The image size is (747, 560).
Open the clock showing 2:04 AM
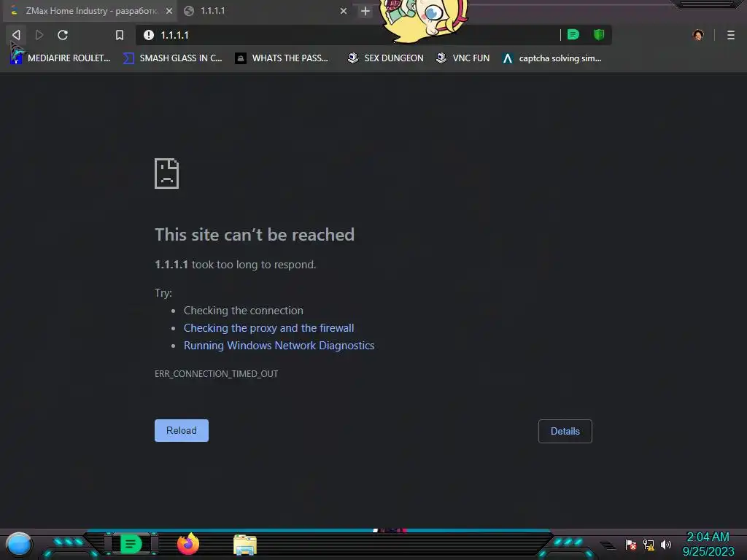708,544
